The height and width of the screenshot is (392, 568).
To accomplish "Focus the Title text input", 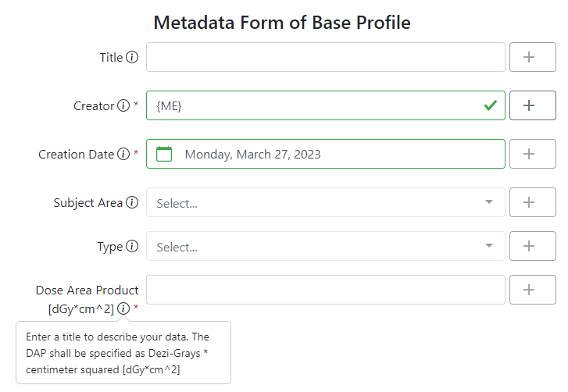I will (326, 57).
